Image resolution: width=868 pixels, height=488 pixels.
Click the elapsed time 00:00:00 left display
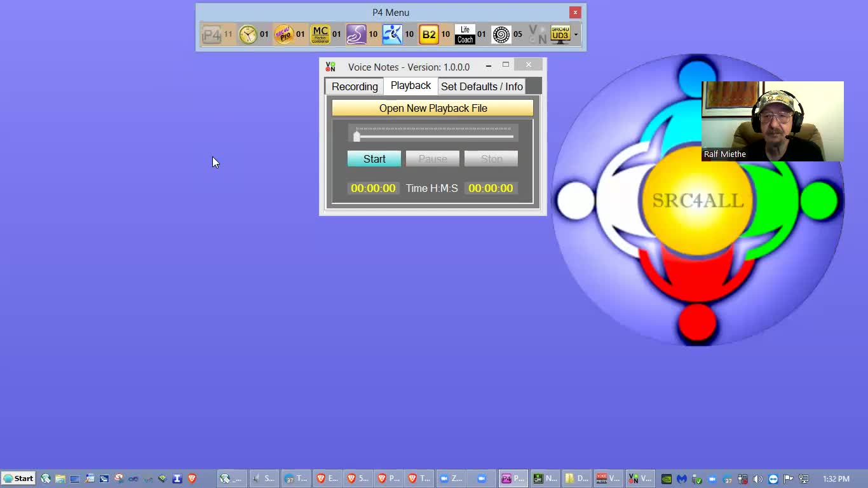click(373, 188)
